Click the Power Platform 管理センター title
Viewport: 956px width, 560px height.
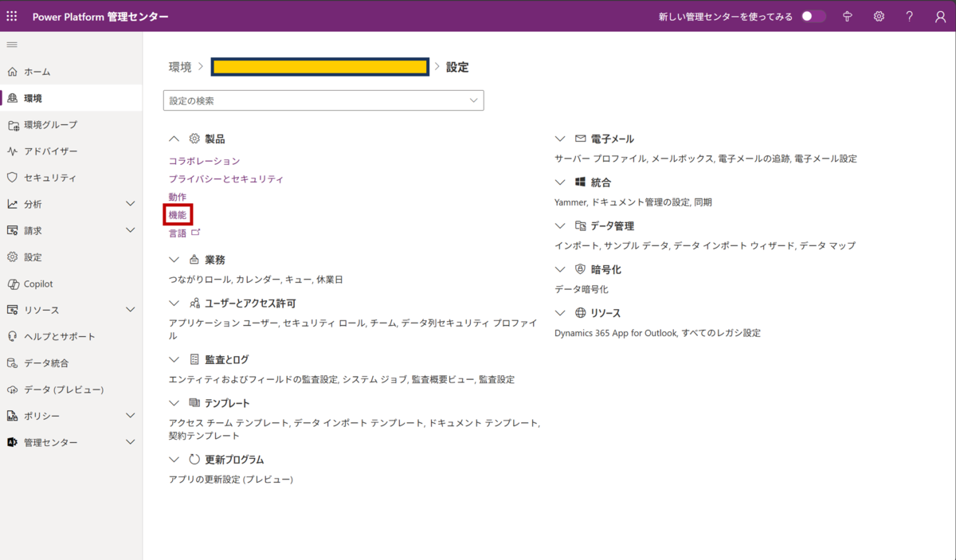coord(100,16)
